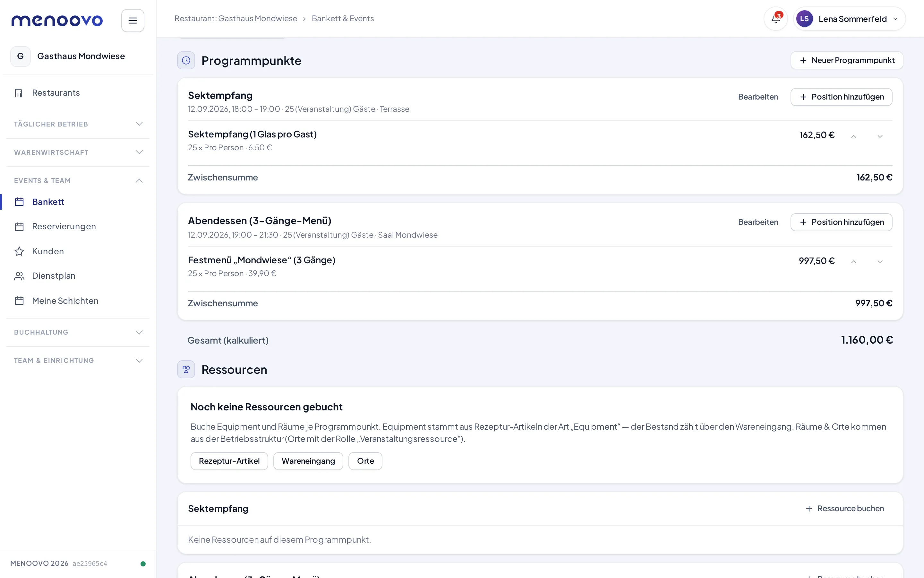Open Reservierungen in the sidebar
Screen dimensions: 924x578
pos(78,227)
